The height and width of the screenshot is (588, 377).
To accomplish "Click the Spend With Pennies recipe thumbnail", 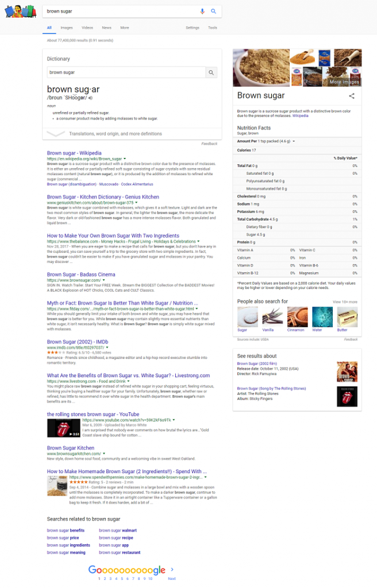I will 57,486.
